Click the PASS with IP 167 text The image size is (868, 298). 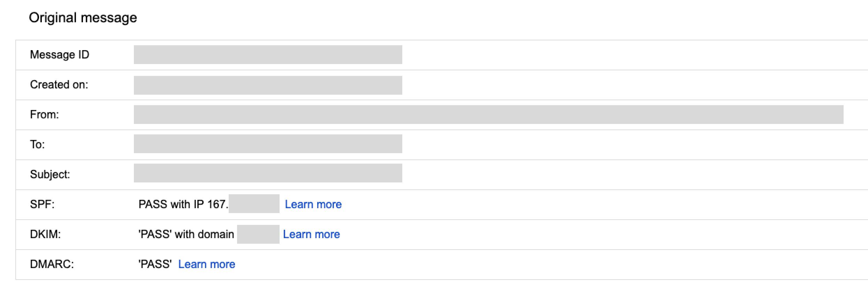(183, 204)
